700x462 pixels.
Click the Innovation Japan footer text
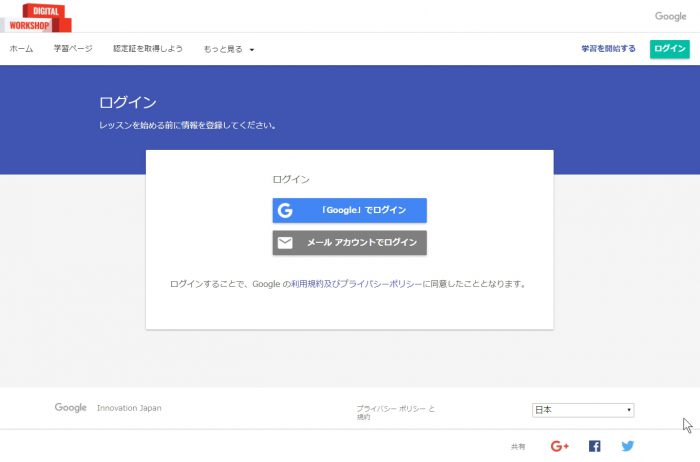click(129, 408)
